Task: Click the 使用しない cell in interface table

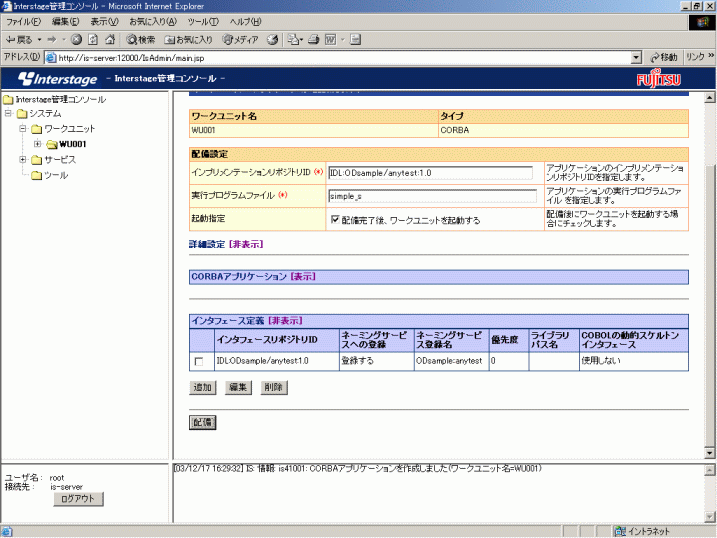Action: click(633, 361)
